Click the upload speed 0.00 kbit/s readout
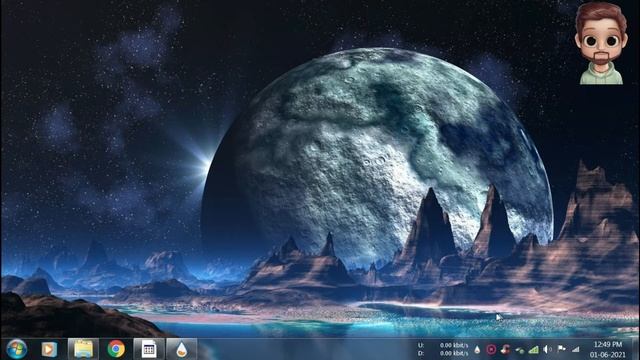Image resolution: width=640 pixels, height=360 pixels. click(x=454, y=345)
